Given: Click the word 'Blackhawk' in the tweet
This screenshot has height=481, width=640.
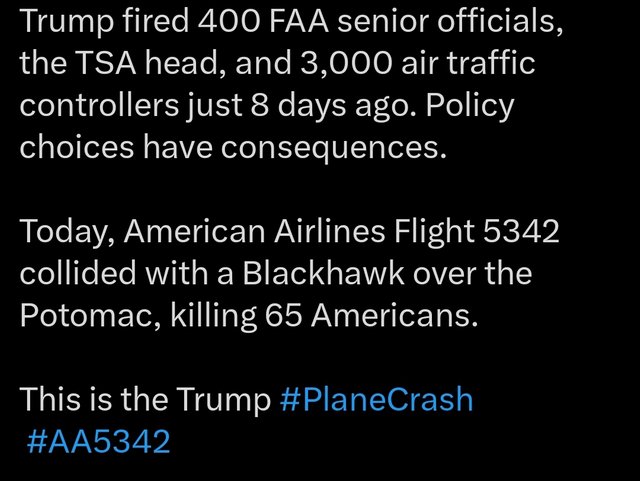Looking at the screenshot, I should click(324, 273).
